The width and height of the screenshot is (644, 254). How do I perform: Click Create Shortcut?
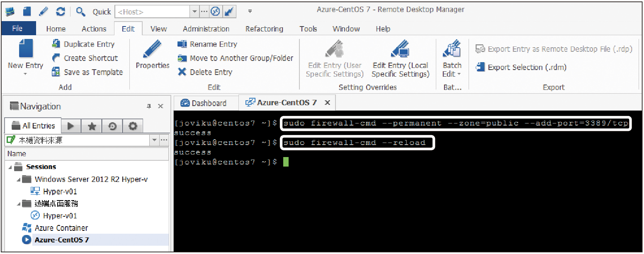tap(85, 58)
